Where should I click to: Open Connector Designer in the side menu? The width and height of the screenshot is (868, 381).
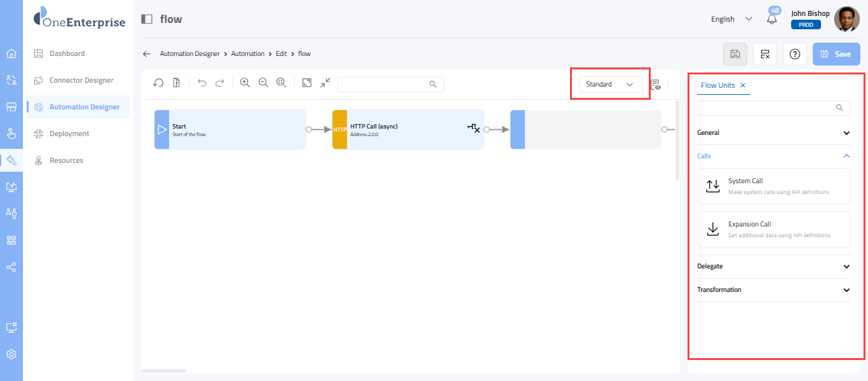pyautogui.click(x=81, y=80)
